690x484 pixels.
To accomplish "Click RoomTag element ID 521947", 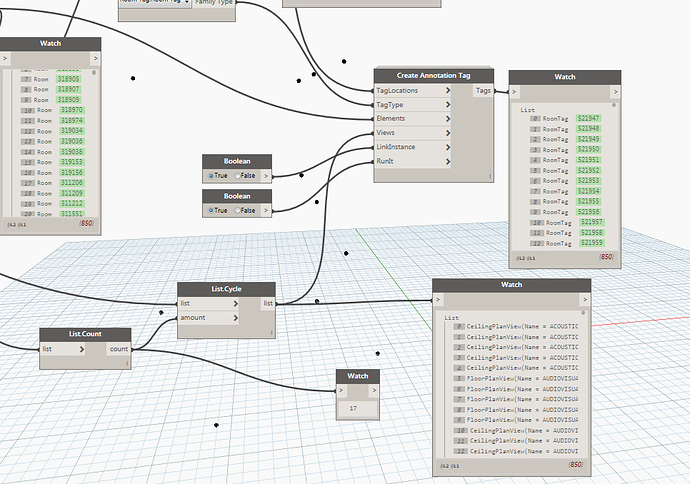I will click(x=588, y=118).
